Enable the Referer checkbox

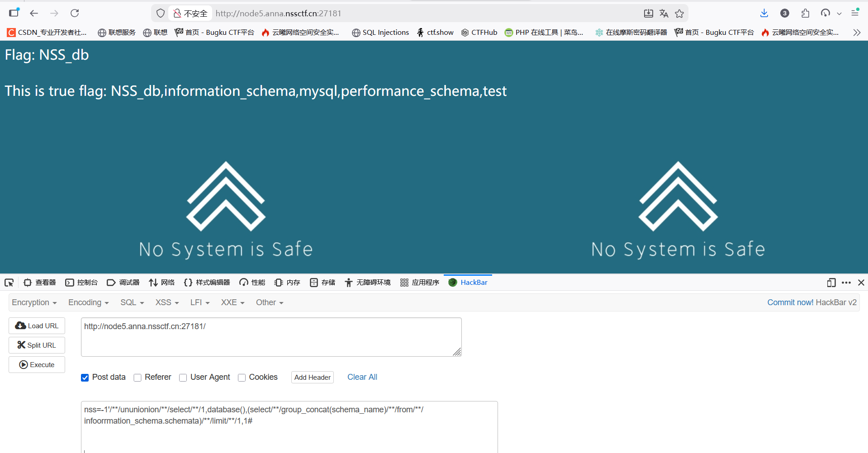click(138, 377)
